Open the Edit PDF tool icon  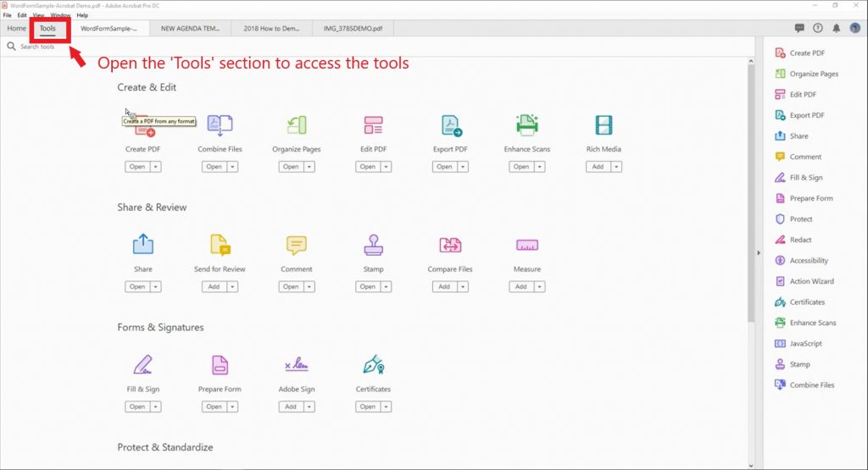click(x=373, y=125)
